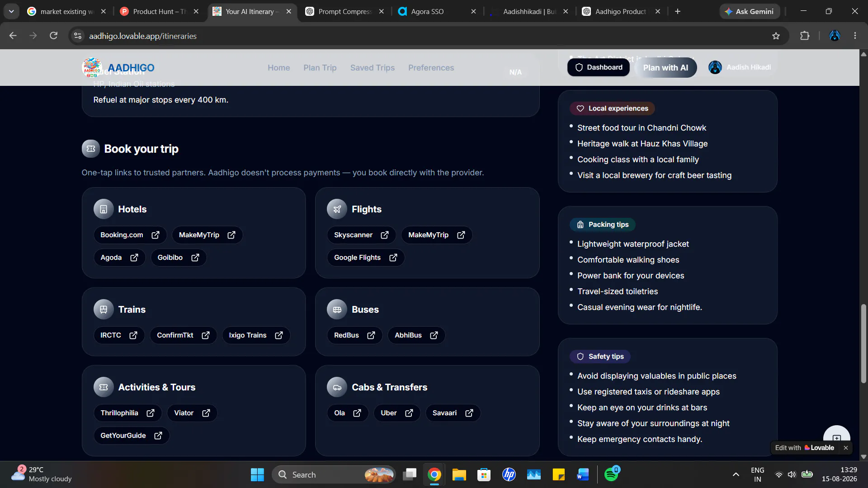Open Aadish Hikadi profile avatar

715,67
